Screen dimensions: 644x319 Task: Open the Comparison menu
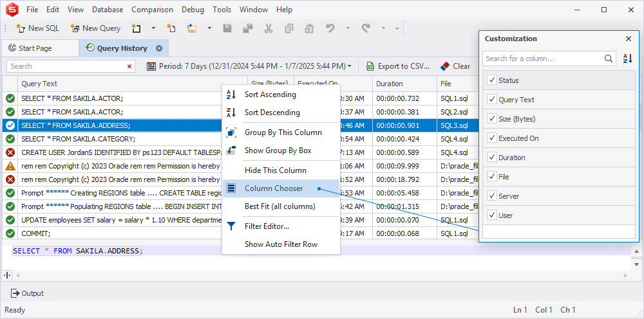click(153, 10)
